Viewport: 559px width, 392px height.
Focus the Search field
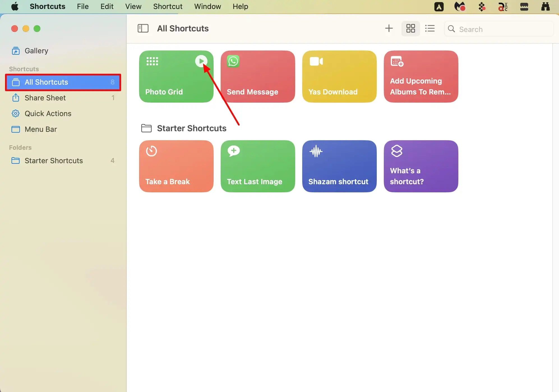coord(499,29)
